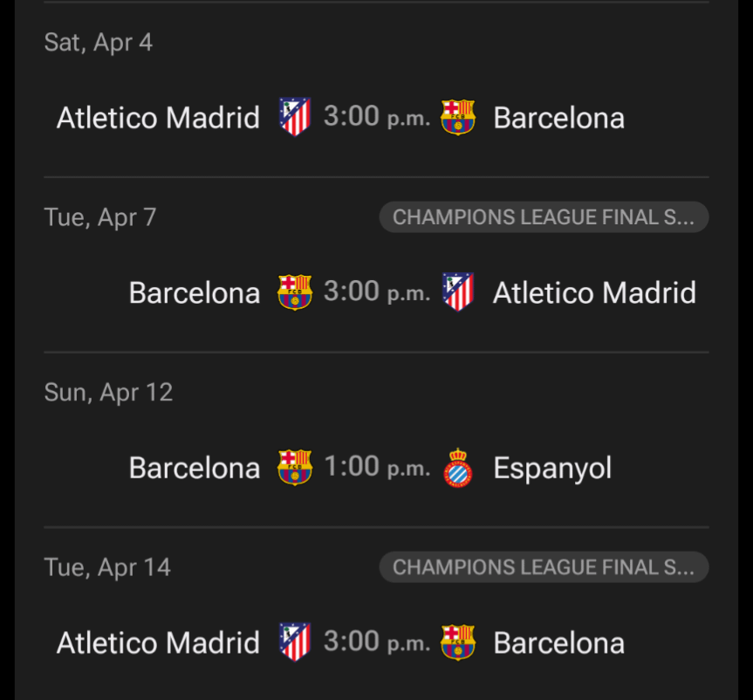
Task: Open the Espanyol team page link
Action: click(551, 466)
